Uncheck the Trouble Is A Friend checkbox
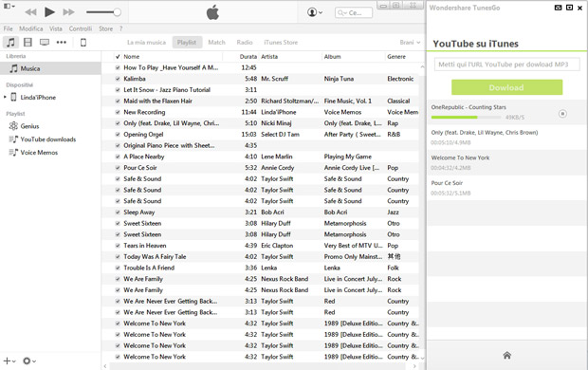The height and width of the screenshot is (370, 588). (x=118, y=268)
